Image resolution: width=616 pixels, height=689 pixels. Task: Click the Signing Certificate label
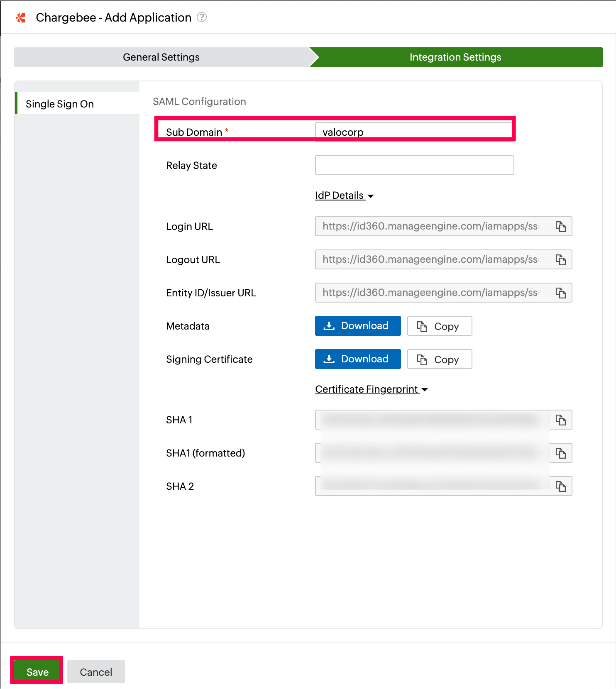point(209,359)
